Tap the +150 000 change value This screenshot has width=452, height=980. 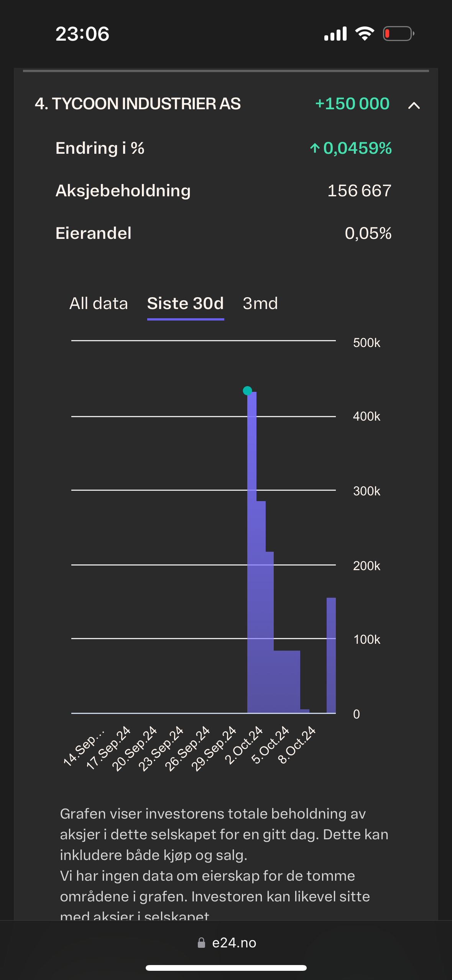352,104
